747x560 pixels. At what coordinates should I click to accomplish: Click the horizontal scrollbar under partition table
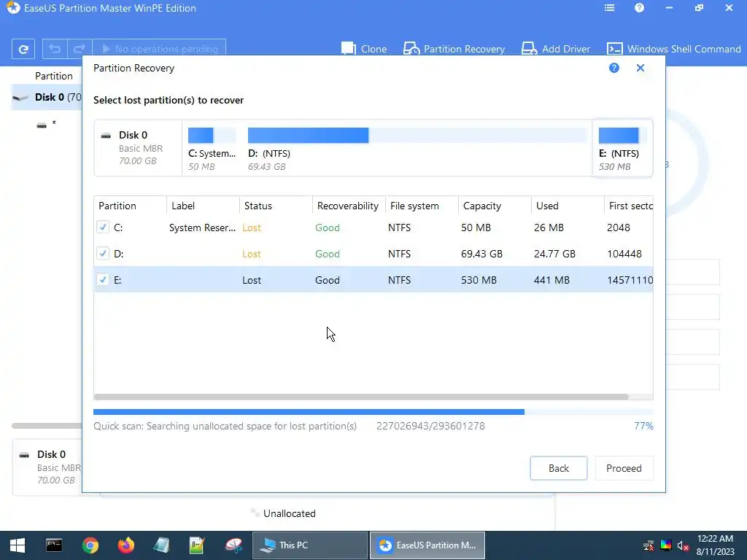coord(361,397)
